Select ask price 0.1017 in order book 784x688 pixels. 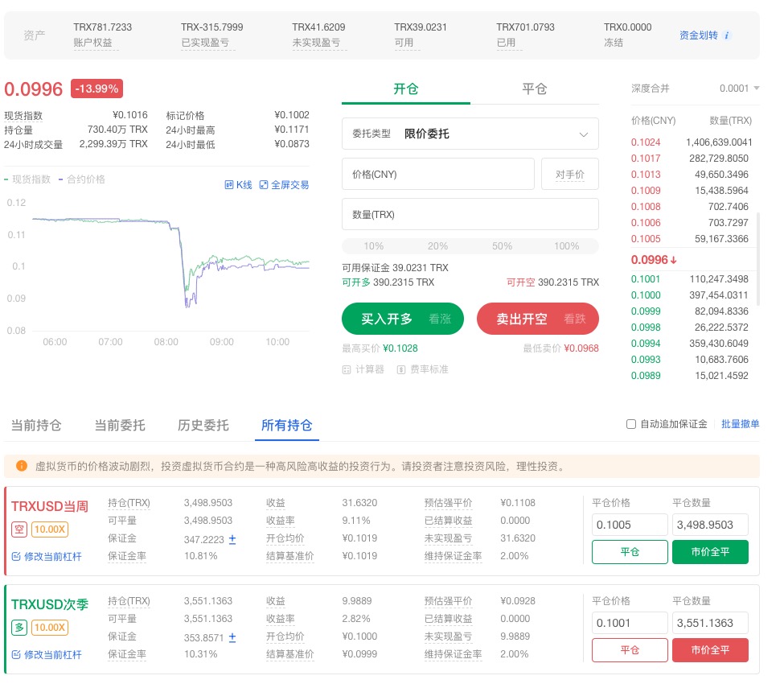[646, 158]
